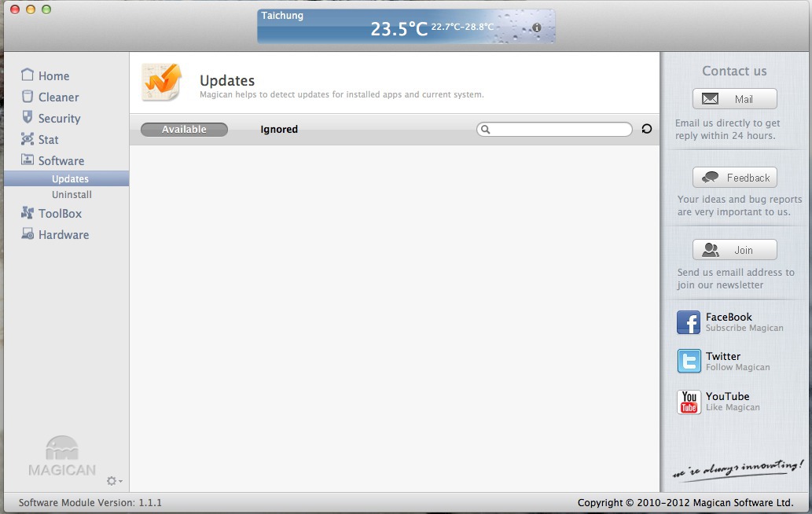
Task: Close the Magican window
Action: (15, 9)
